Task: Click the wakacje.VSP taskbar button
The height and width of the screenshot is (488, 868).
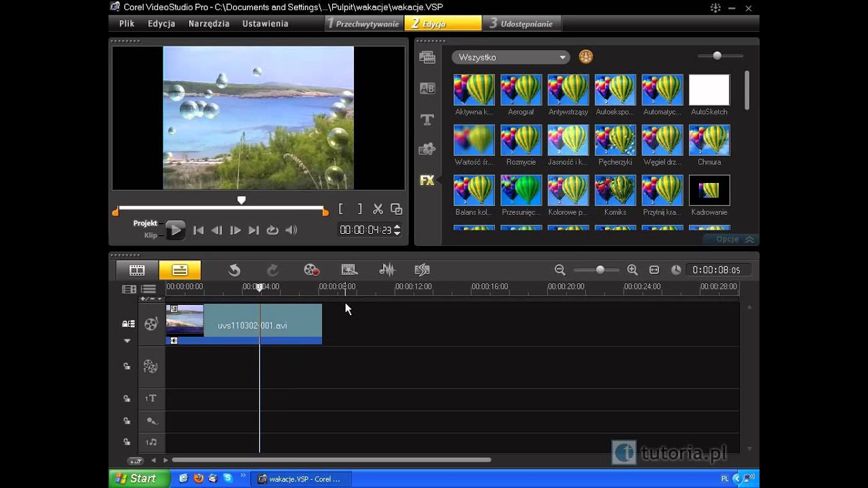Action: 301,479
